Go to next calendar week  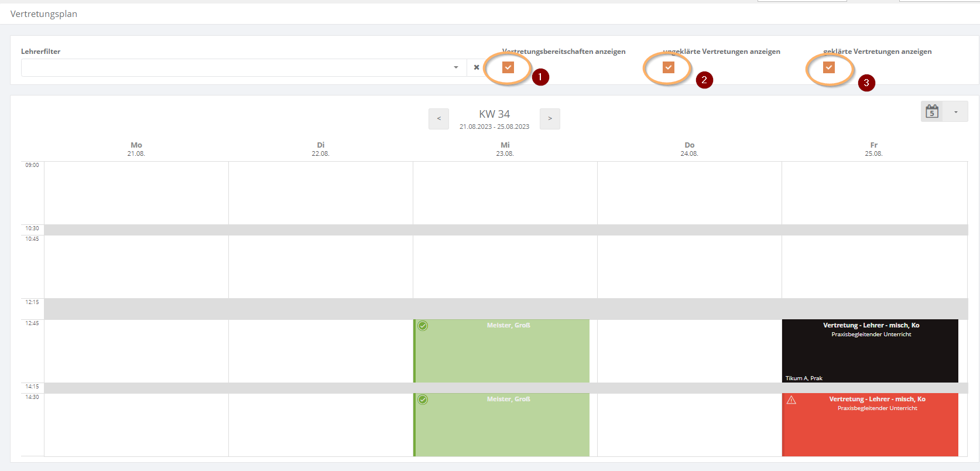tap(550, 118)
